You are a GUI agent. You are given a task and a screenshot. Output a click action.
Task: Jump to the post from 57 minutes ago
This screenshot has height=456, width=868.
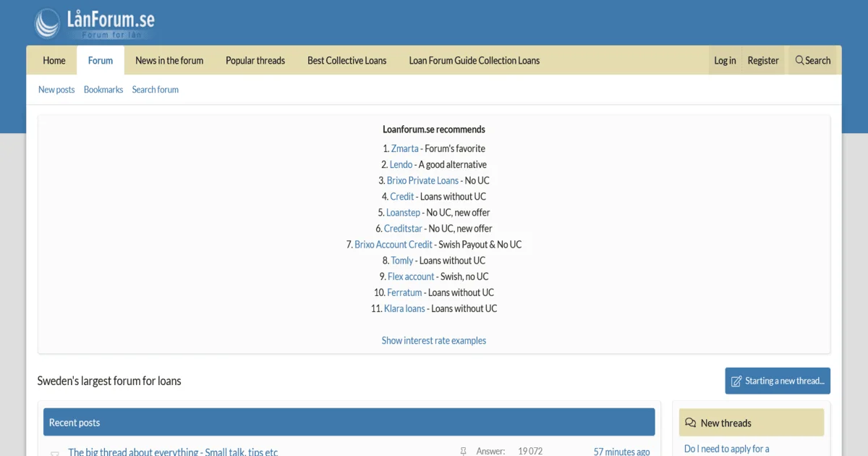(621, 452)
